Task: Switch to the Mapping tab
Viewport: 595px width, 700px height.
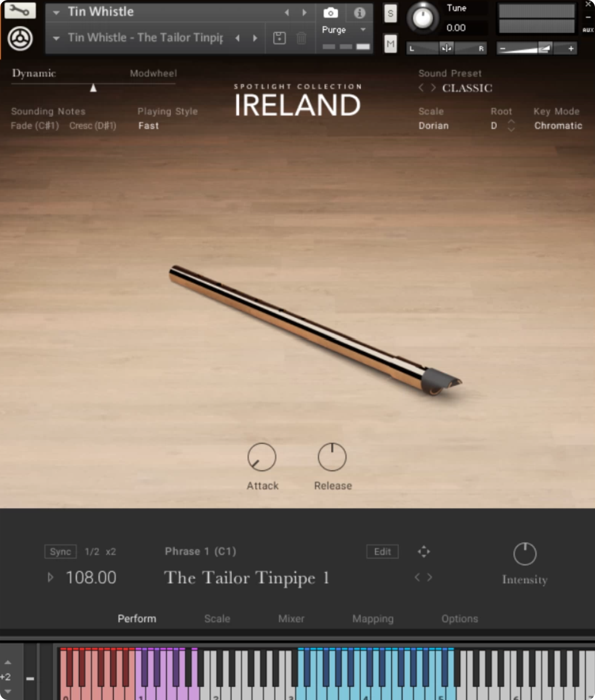Action: pyautogui.click(x=373, y=618)
